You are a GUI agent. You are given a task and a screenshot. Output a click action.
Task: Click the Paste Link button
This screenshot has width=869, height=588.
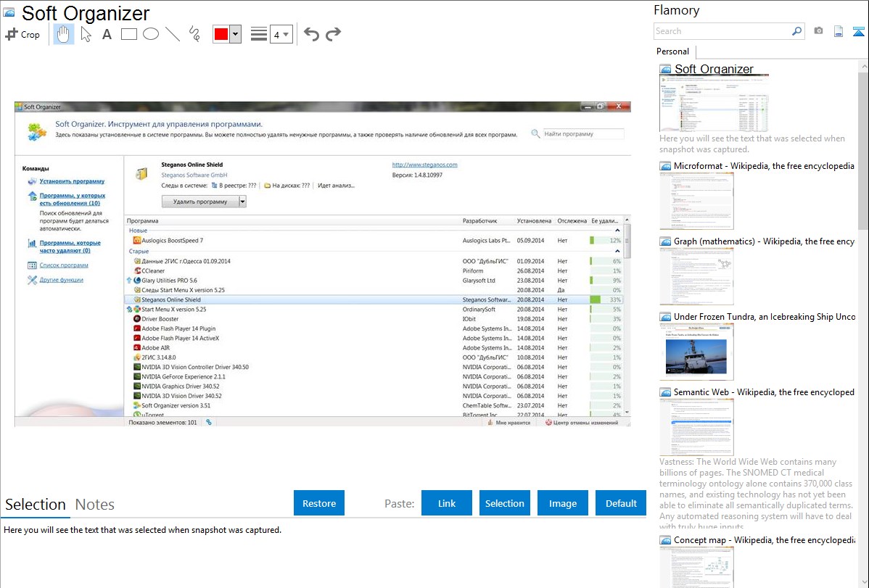pyautogui.click(x=447, y=503)
